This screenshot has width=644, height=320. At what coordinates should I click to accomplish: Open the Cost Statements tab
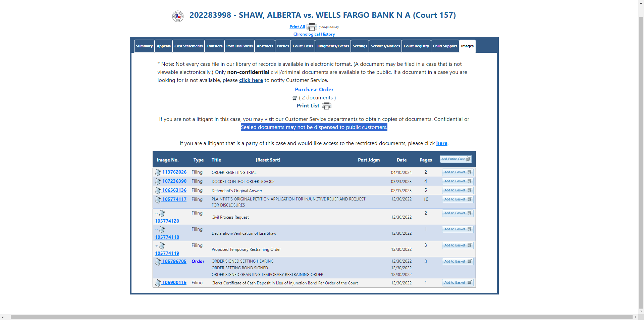[189, 46]
